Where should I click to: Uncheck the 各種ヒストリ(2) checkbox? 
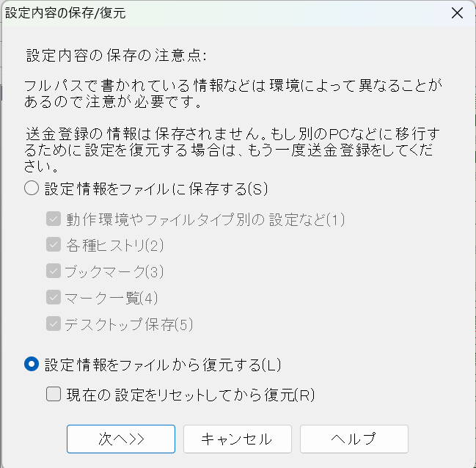coord(54,245)
